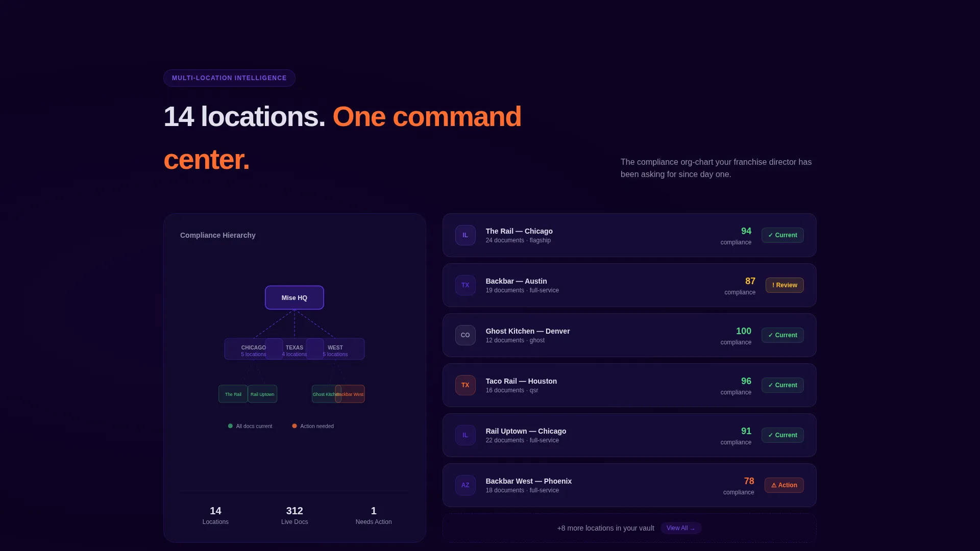Click the 96 compliance score
The height and width of the screenshot is (551, 980).
click(x=746, y=381)
